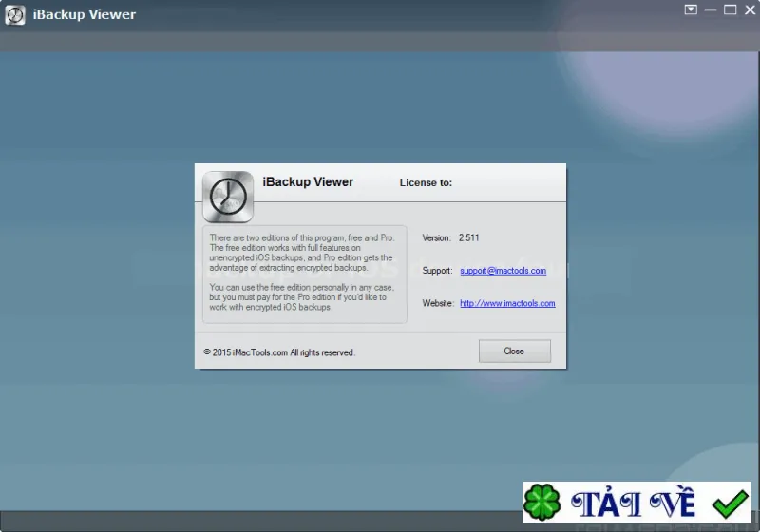Image resolution: width=760 pixels, height=532 pixels.
Task: Click the 'Website:' label in dialog
Action: (x=438, y=303)
